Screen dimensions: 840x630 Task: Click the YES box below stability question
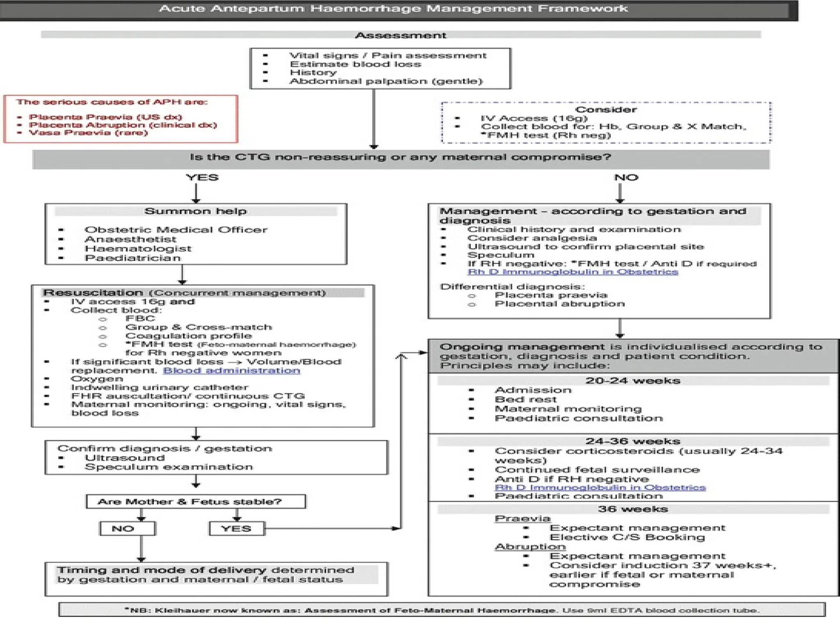[x=237, y=529]
